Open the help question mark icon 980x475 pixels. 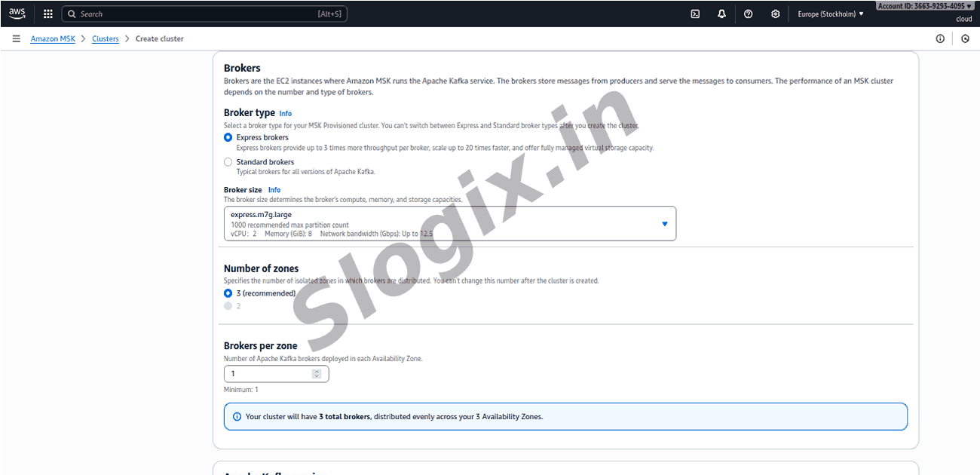tap(748, 14)
